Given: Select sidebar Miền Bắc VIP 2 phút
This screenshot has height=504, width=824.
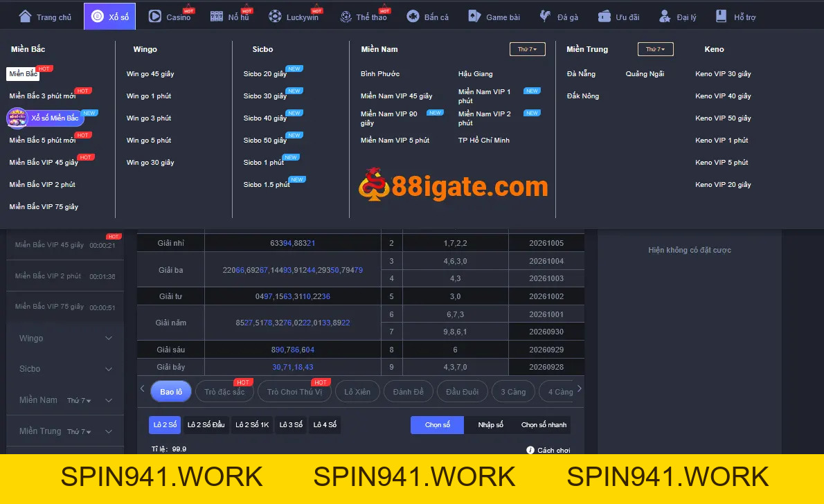Looking at the screenshot, I should pyautogui.click(x=65, y=276).
